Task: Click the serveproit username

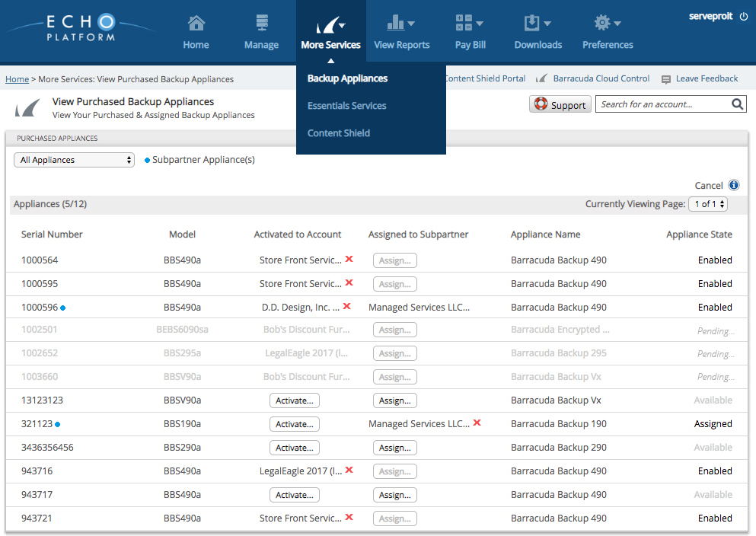Action: tap(710, 16)
